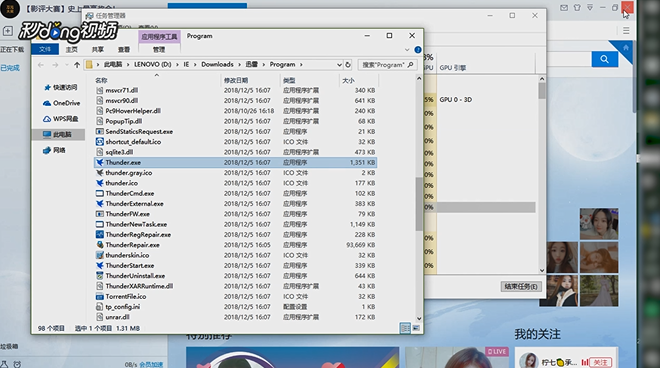Image resolution: width=660 pixels, height=368 pixels.
Task: Select the Thunder.exe file icon
Action: pos(100,163)
